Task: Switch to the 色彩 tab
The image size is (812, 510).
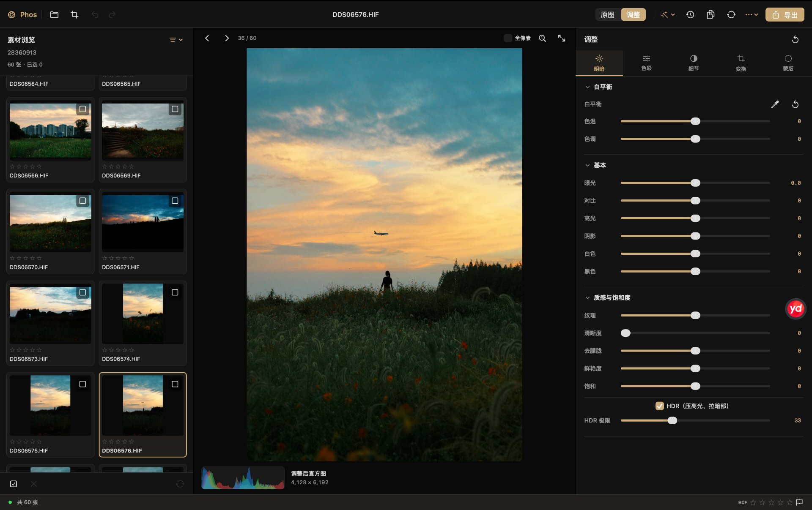Action: pyautogui.click(x=646, y=63)
